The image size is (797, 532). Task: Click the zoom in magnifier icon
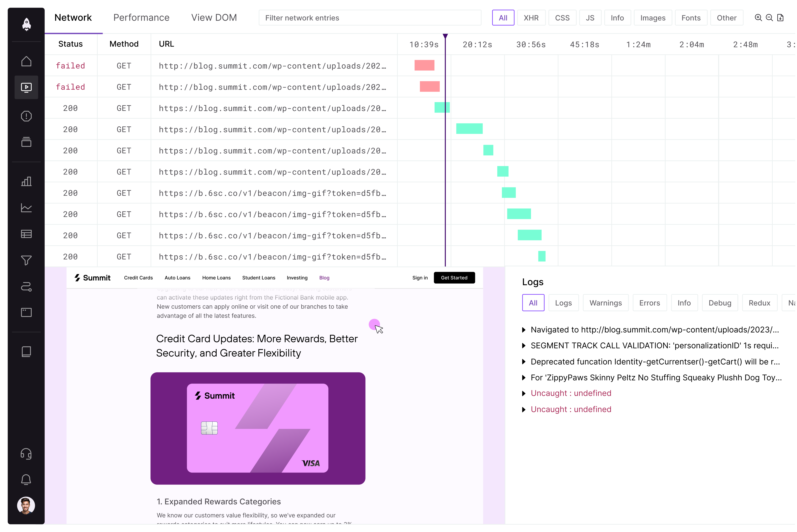tap(758, 18)
